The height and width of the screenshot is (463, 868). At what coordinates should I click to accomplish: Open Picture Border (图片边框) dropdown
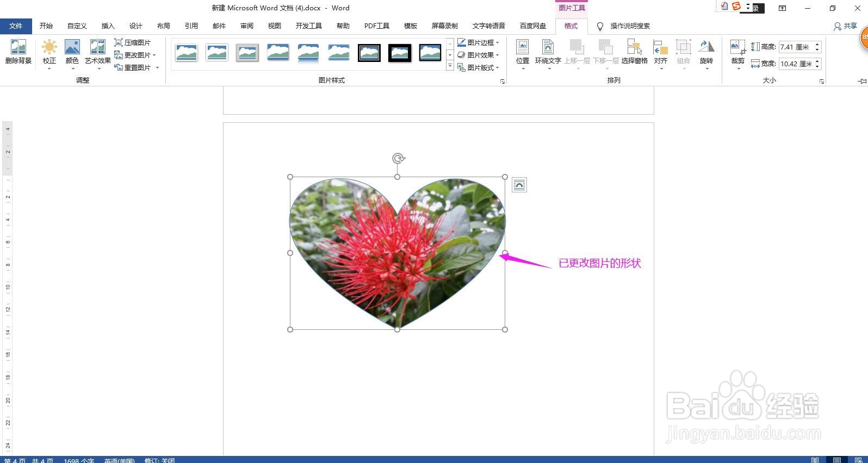click(x=478, y=42)
